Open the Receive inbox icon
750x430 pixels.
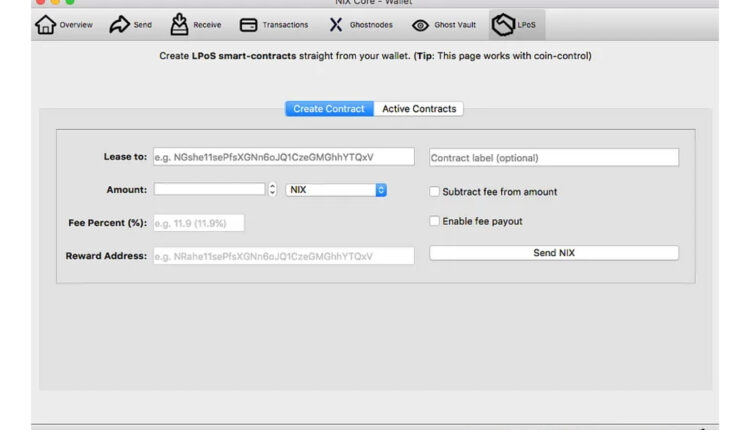click(x=179, y=24)
